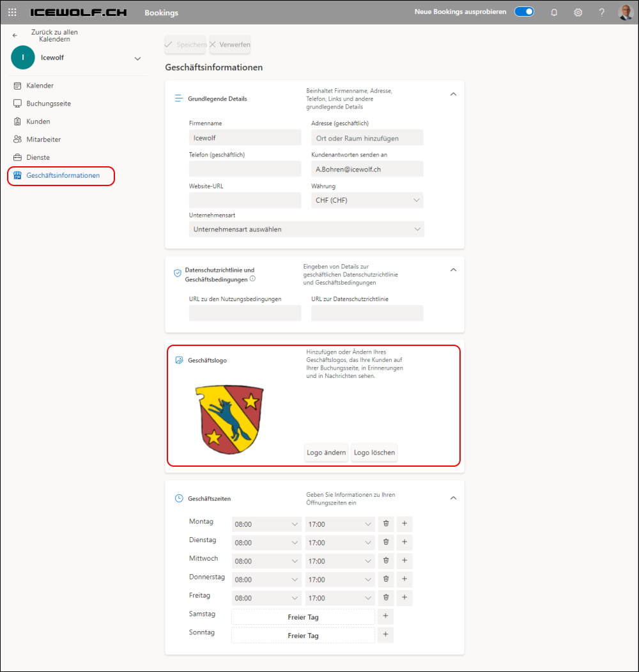Image resolution: width=639 pixels, height=672 pixels.
Task: Click the ICEWOLF.CH header logo
Action: coord(79,12)
